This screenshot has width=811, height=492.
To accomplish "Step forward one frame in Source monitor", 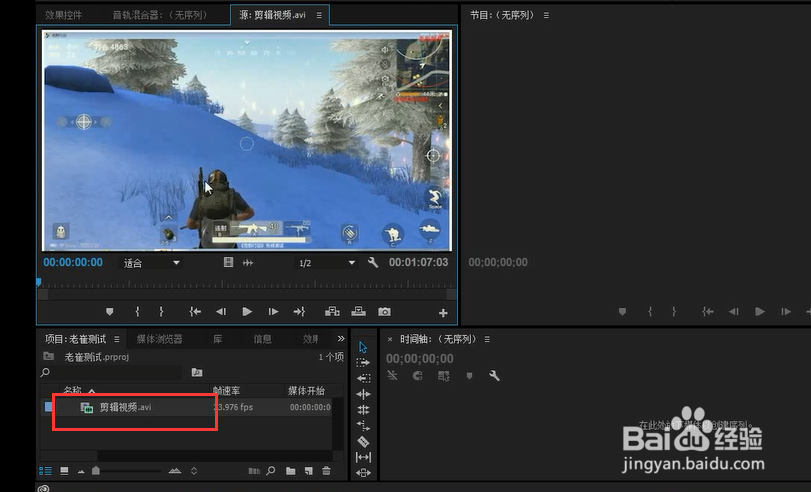I will [x=273, y=311].
